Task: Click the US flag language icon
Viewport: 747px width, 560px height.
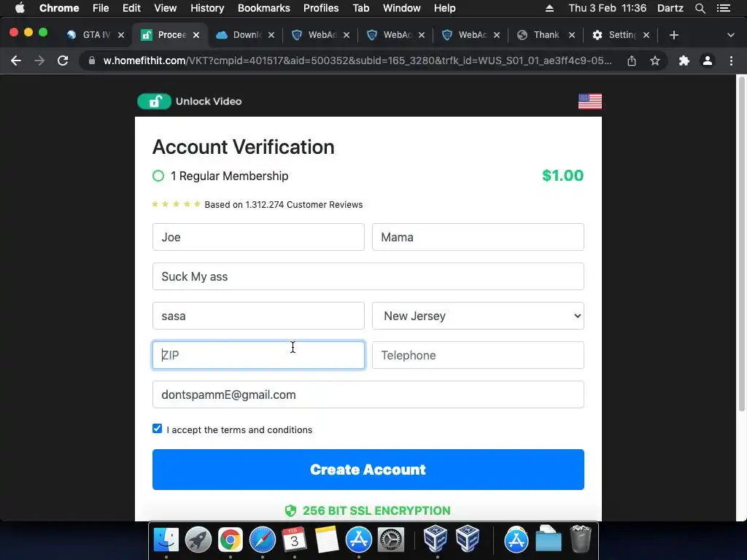Action: point(589,101)
